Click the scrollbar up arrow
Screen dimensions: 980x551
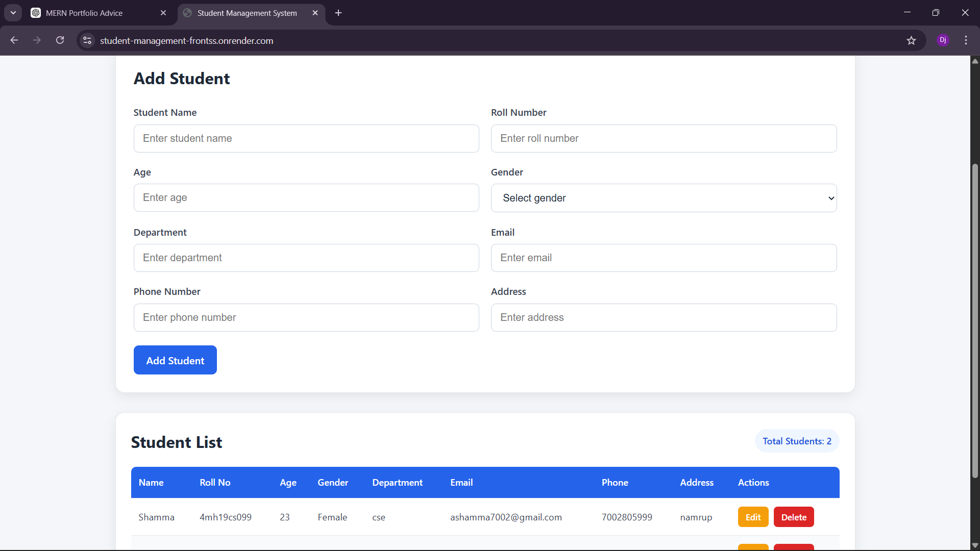tap(975, 61)
